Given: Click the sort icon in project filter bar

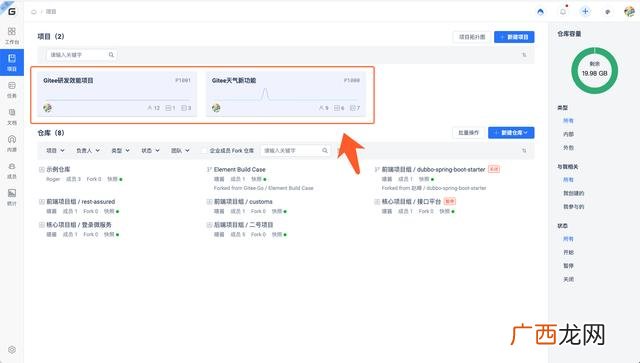Looking at the screenshot, I should pyautogui.click(x=524, y=55).
